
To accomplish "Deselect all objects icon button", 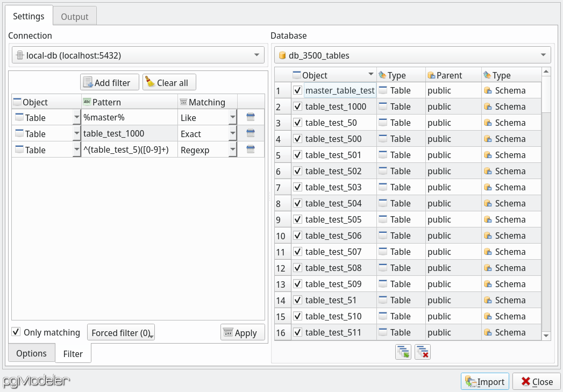I will tap(423, 352).
